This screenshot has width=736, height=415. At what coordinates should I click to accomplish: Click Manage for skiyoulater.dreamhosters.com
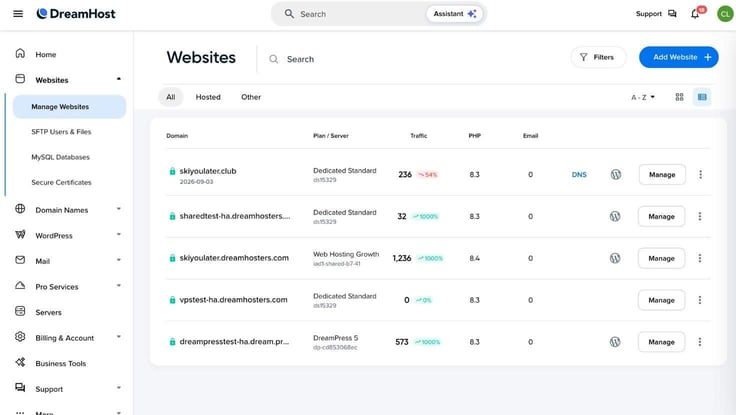click(x=661, y=258)
